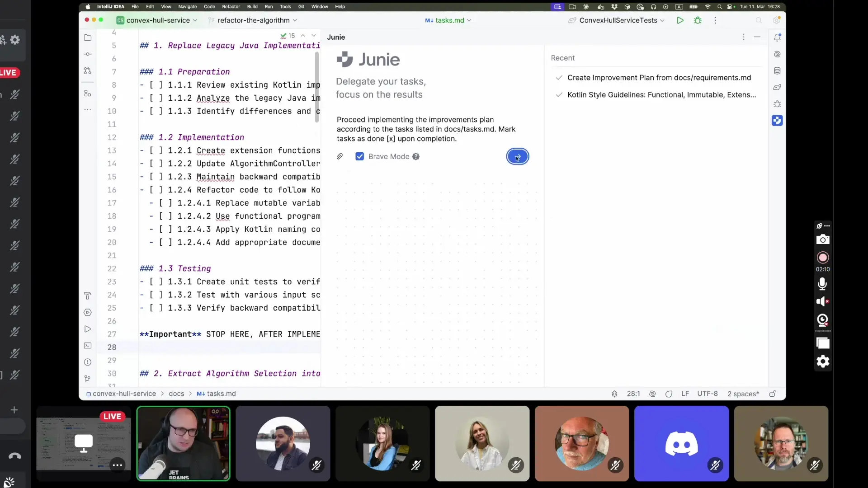Screen dimensions: 868x488
Task: Take screenshot with camera icon in overlay
Action: click(822, 239)
